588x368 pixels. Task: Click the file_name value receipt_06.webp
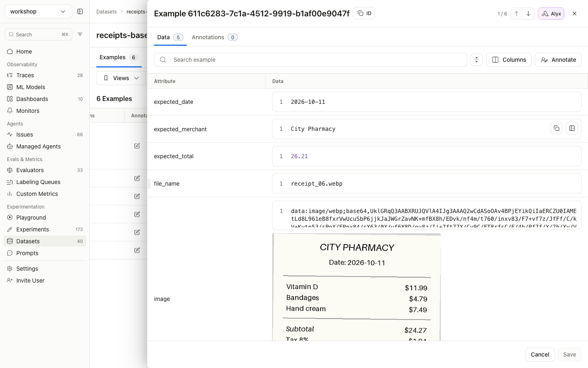(316, 184)
